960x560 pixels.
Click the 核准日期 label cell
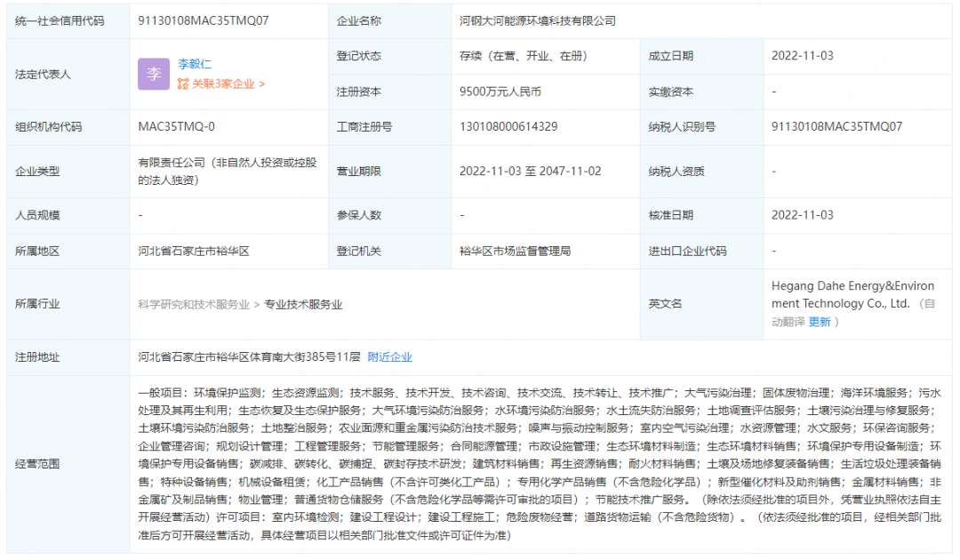pyautogui.click(x=701, y=215)
